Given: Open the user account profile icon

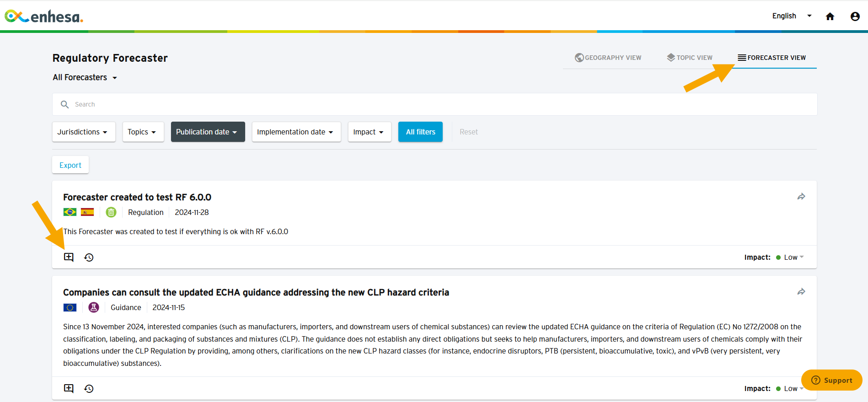Looking at the screenshot, I should 855,16.
